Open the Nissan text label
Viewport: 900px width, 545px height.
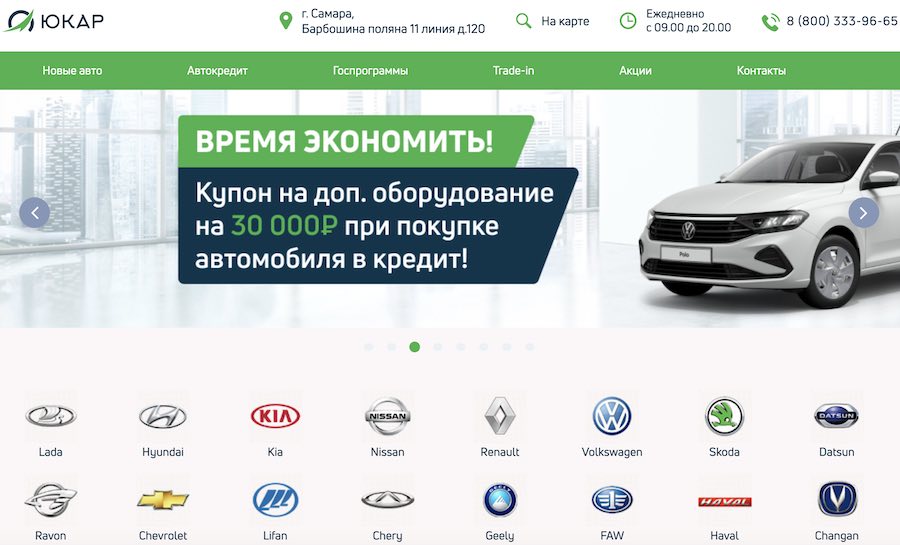(387, 452)
